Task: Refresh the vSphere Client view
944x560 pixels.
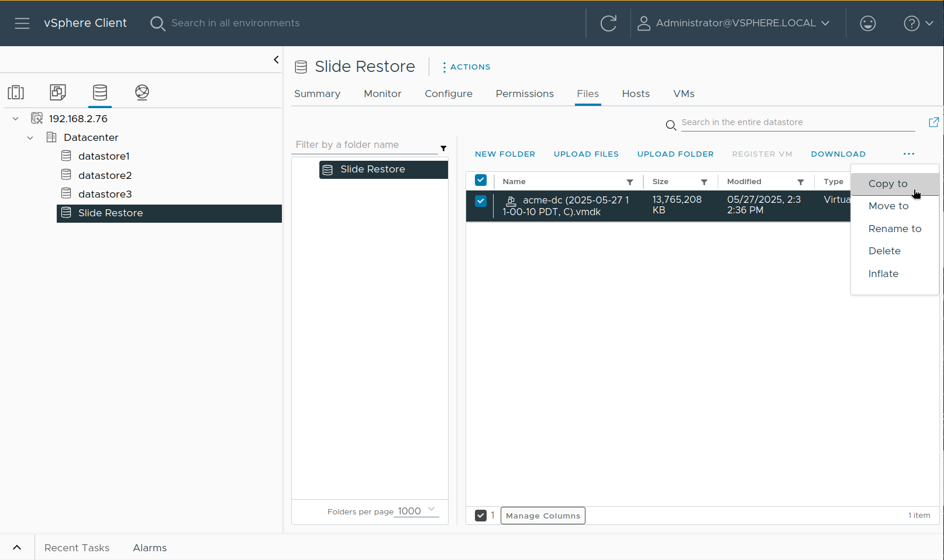Action: (x=608, y=23)
